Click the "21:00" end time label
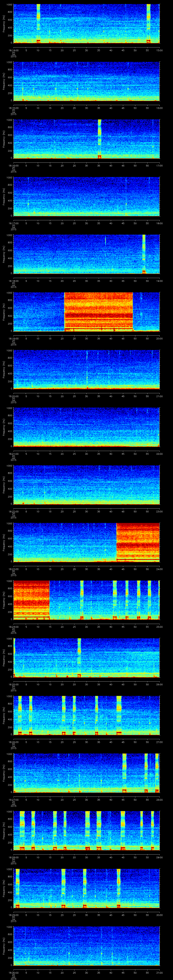173x980 pixels. click(x=159, y=396)
